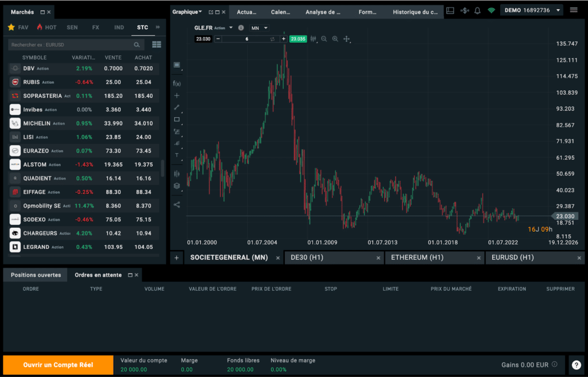Open the MN timeframe dropdown
Viewport: 588px width, 377px height.
[x=260, y=28]
